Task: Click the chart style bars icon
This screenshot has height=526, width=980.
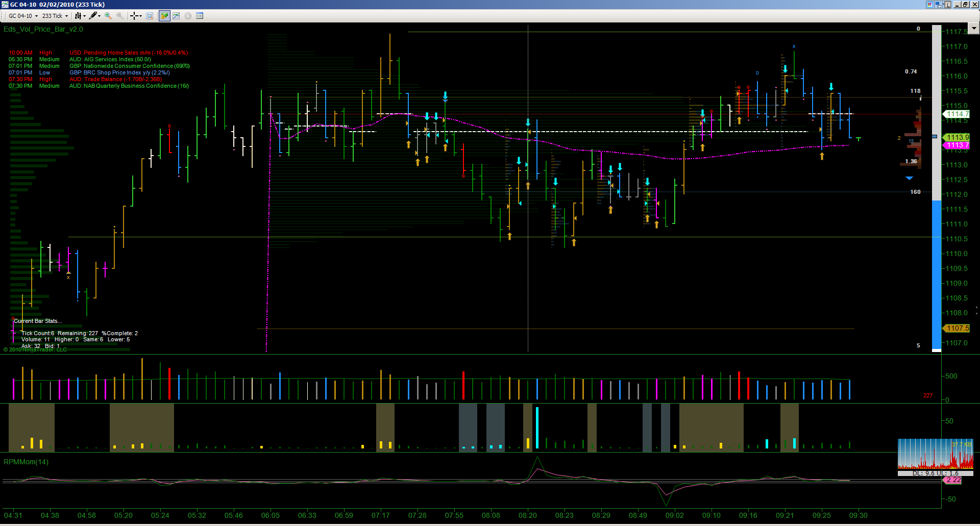Action: pyautogui.click(x=78, y=16)
